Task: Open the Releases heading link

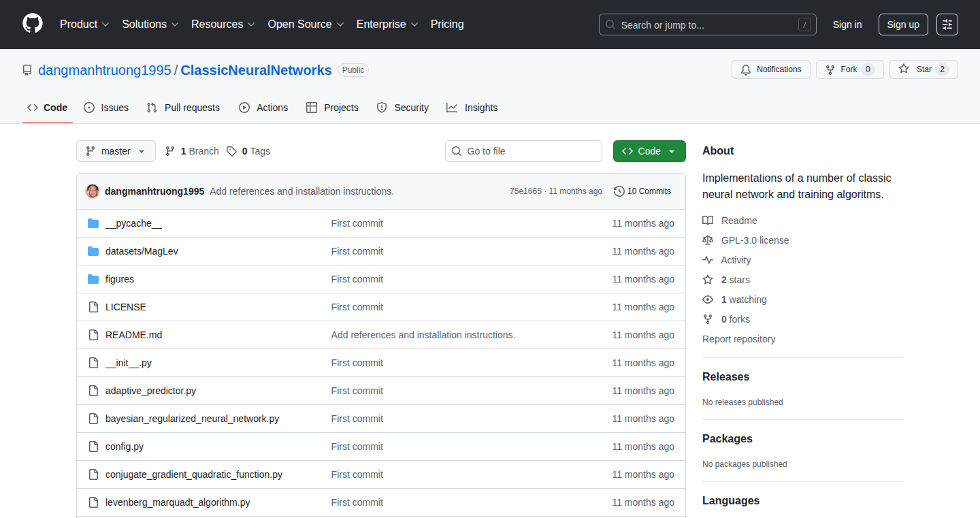Action: (x=725, y=376)
